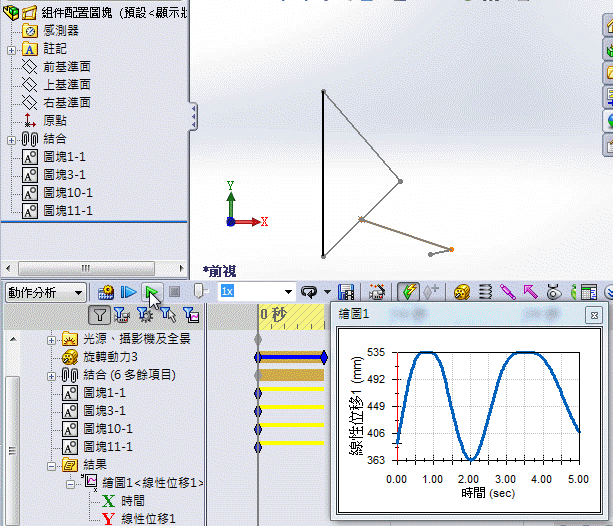Click the assembly icon at tree top
613x526 pixels.
click(x=11, y=13)
